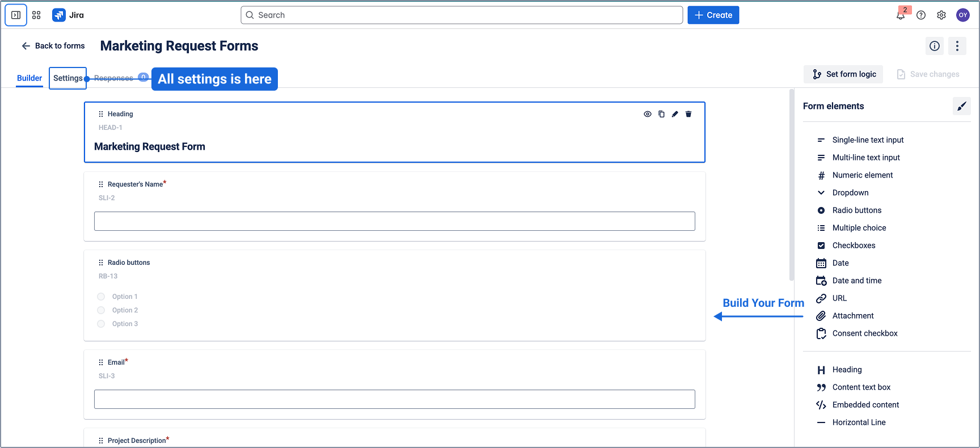Viewport: 980px width, 448px height.
Task: Select radio button Option 3
Action: pyautogui.click(x=101, y=324)
